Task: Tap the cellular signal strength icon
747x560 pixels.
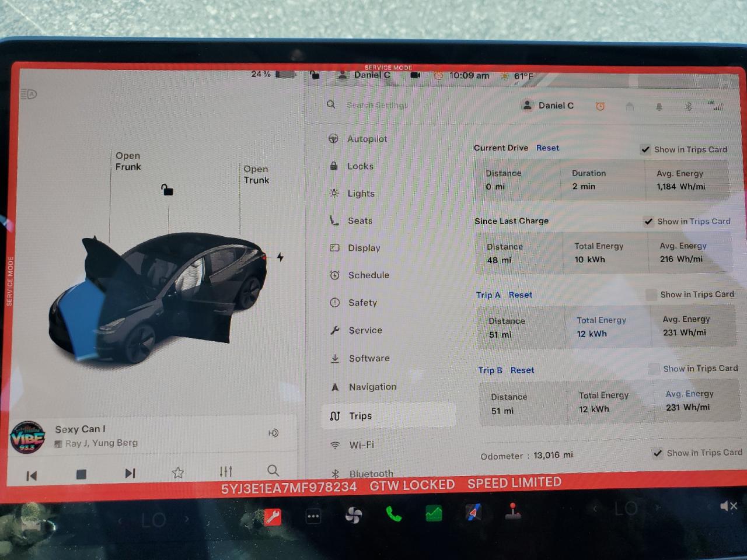Action: 715,106
